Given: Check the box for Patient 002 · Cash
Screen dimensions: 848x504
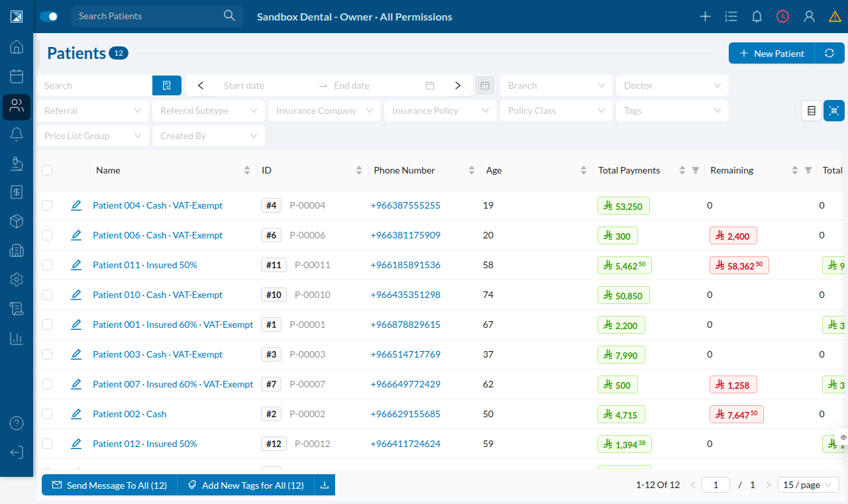Looking at the screenshot, I should [x=47, y=414].
